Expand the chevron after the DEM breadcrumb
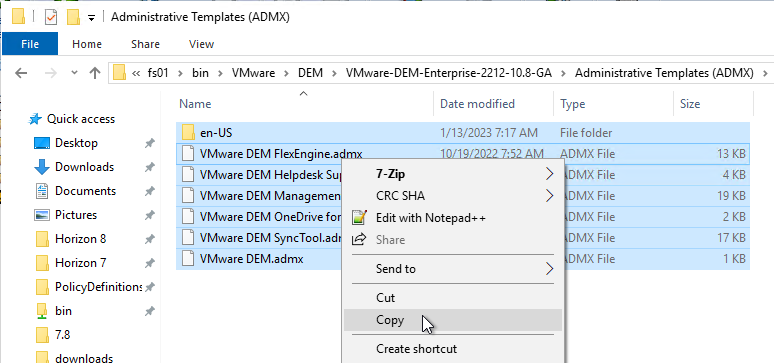 pyautogui.click(x=334, y=74)
